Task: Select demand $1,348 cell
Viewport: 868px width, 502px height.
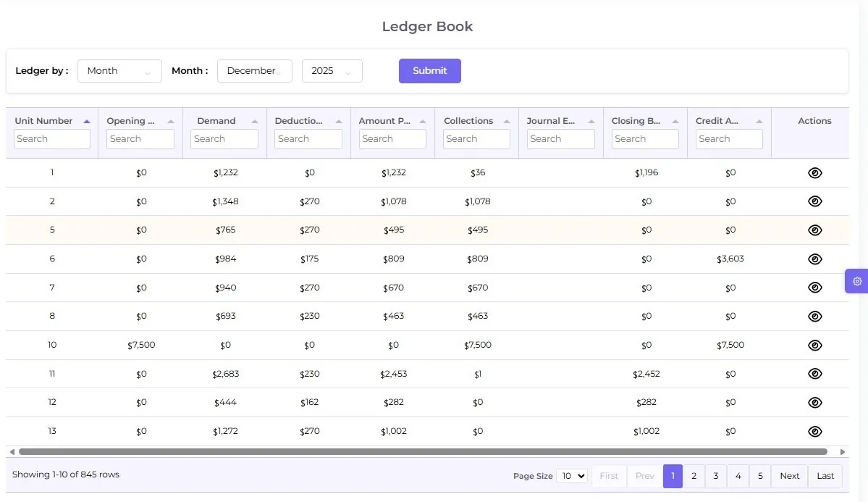Action: [225, 201]
